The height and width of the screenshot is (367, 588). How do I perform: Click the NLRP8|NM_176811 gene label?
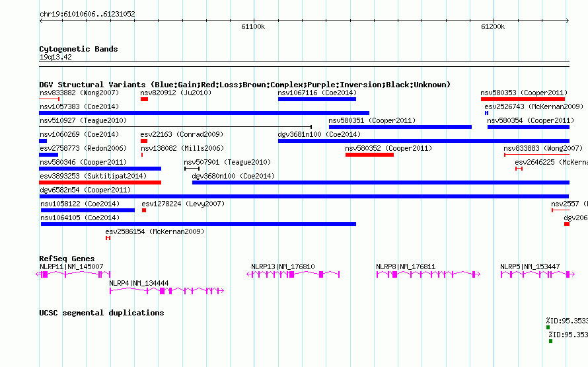(x=406, y=266)
